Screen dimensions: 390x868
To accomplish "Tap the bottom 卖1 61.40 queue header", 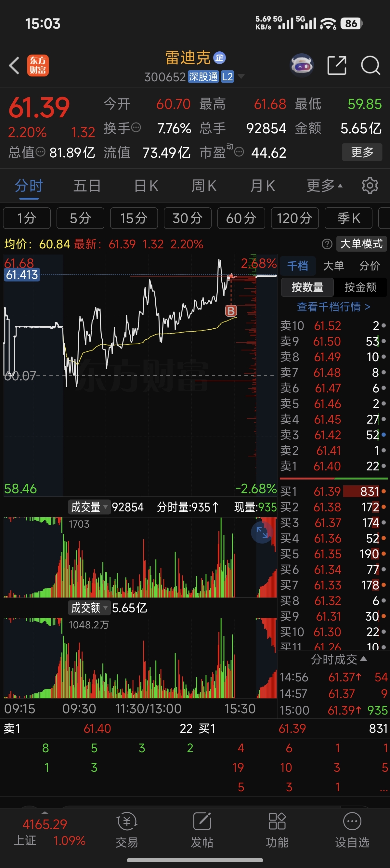I will point(98,728).
